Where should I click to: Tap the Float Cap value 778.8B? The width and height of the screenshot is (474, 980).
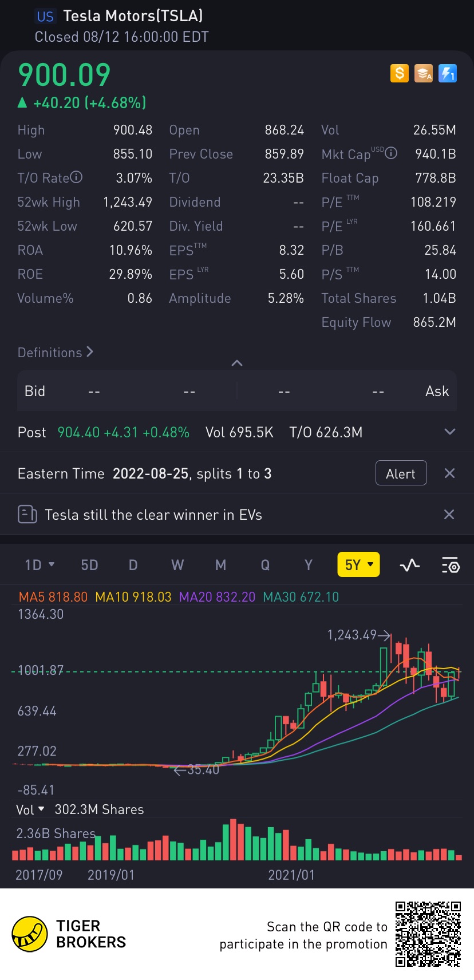coord(436,178)
